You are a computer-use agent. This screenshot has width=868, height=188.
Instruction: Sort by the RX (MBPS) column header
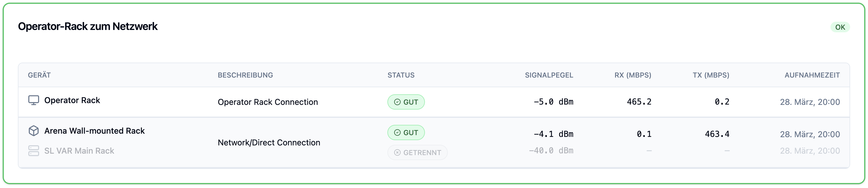pyautogui.click(x=632, y=75)
